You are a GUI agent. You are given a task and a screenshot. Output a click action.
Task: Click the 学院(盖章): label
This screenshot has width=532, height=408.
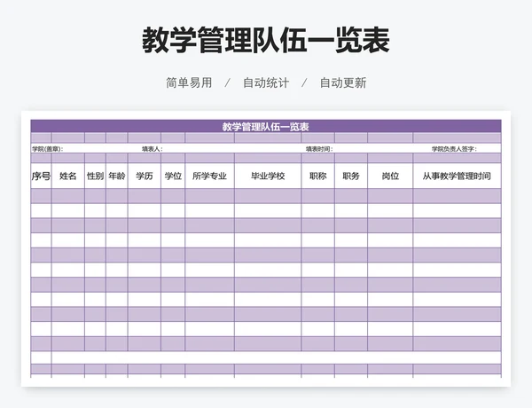[48, 149]
